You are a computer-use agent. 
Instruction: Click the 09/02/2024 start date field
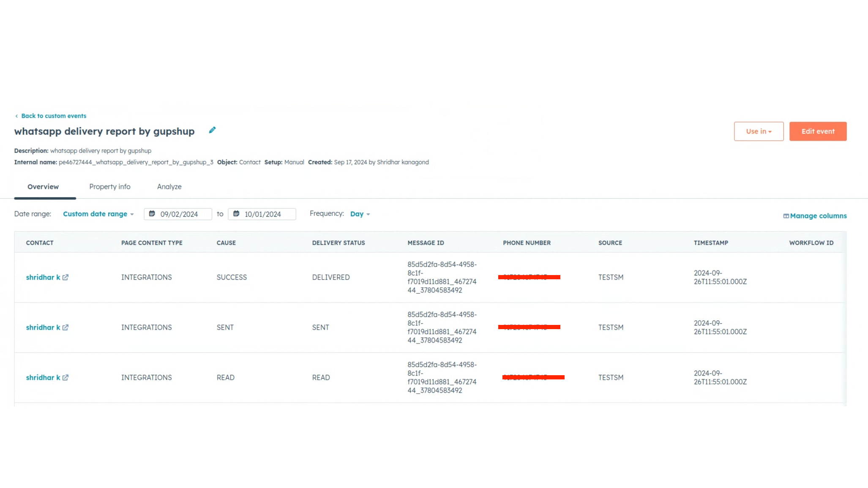[x=179, y=214]
